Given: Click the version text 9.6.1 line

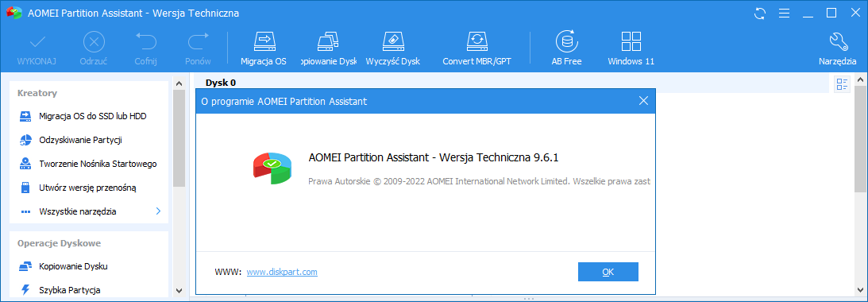Looking at the screenshot, I should point(434,158).
